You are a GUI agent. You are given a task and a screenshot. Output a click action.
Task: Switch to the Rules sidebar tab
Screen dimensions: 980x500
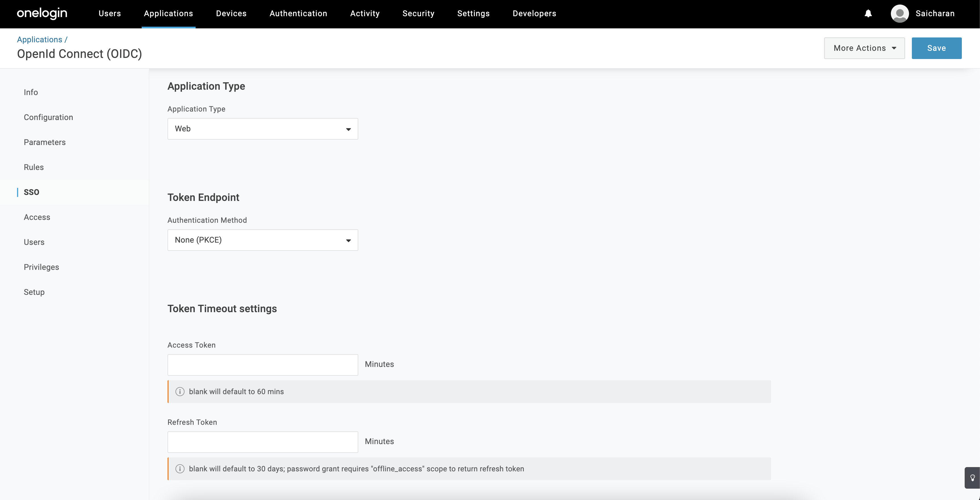33,167
